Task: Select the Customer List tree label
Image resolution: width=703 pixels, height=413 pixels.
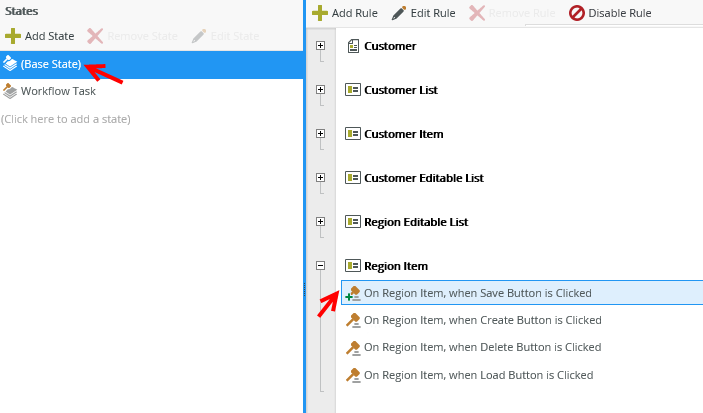Action: click(x=401, y=90)
